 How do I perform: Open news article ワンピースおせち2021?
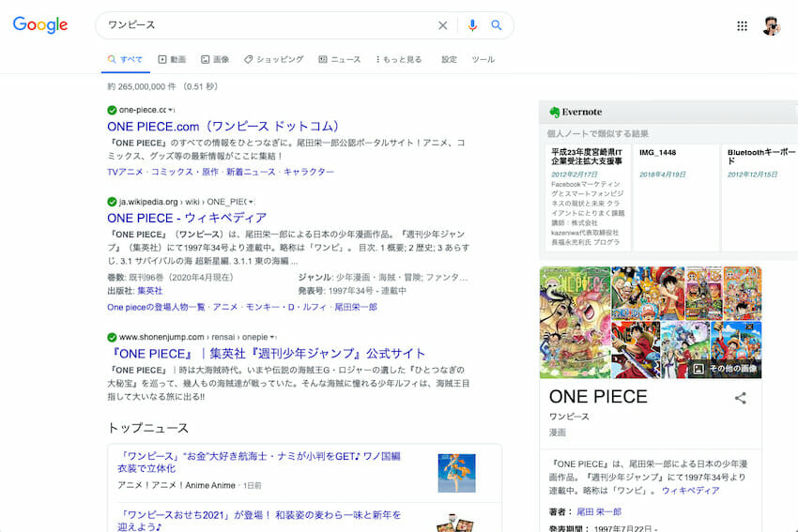[259, 521]
